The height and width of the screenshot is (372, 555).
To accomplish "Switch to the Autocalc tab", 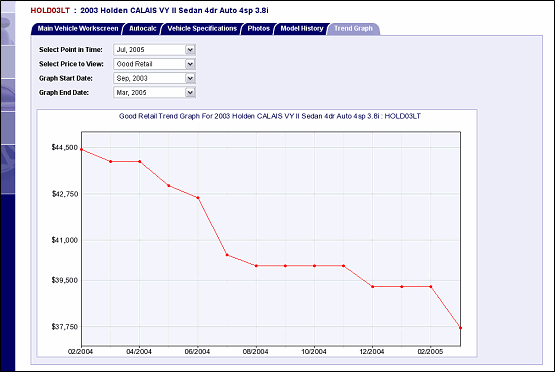I will click(x=143, y=29).
